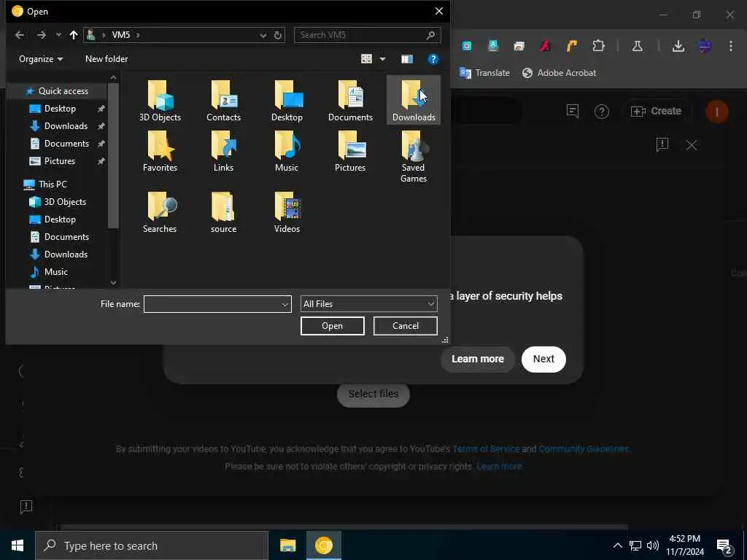Open the Contacts folder

click(223, 101)
